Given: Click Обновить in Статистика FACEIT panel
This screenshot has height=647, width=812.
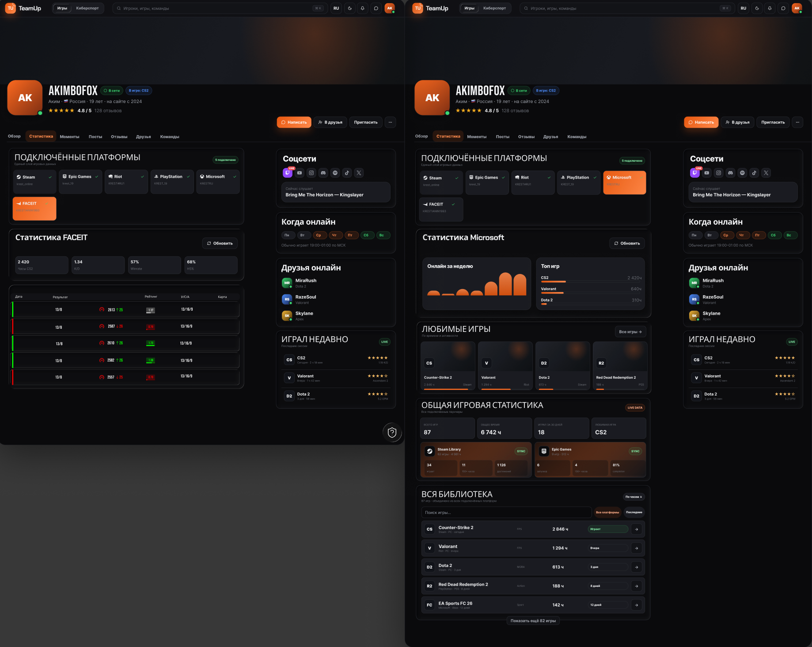Looking at the screenshot, I should tap(220, 243).
